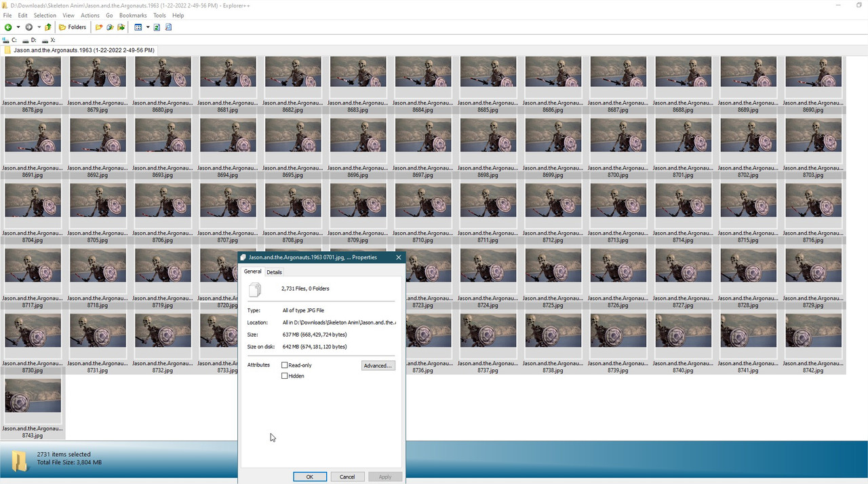Open the Tools menu
This screenshot has height=484, width=868.
pos(159,15)
